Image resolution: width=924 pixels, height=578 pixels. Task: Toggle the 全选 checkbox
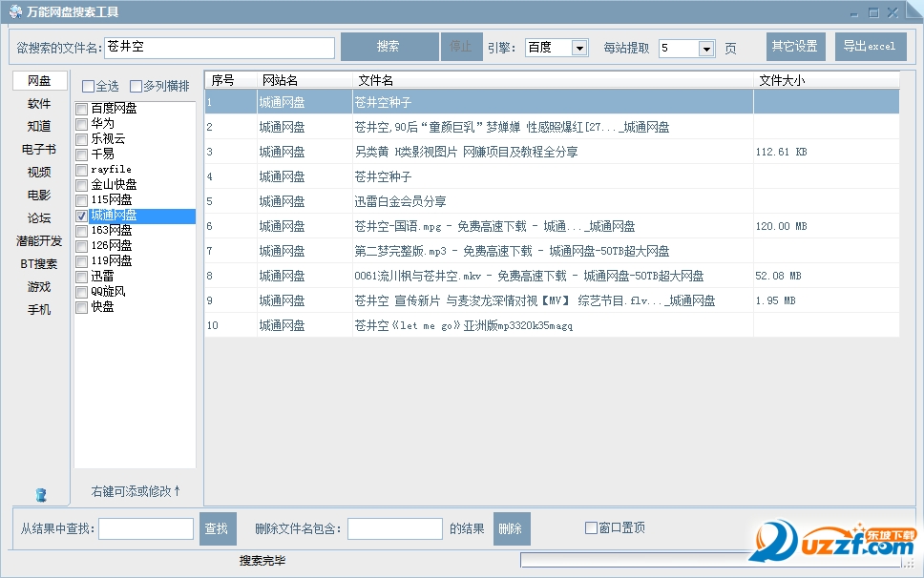(x=89, y=87)
